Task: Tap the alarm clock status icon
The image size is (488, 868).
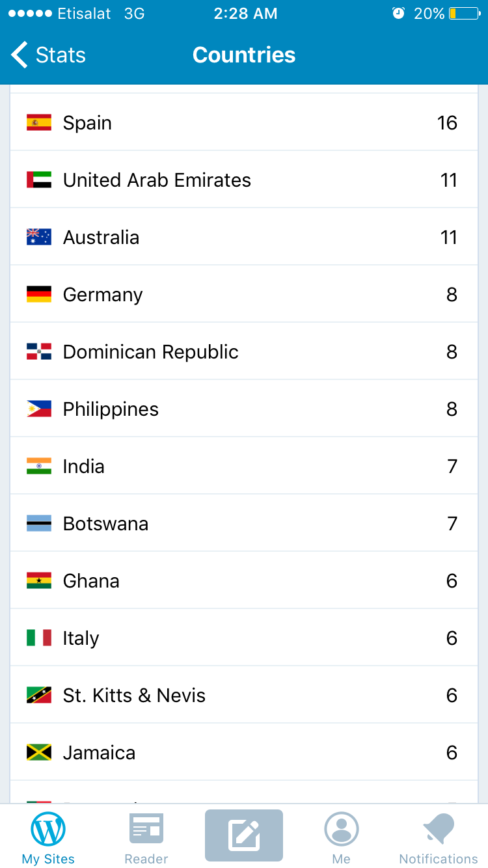Action: (398, 14)
